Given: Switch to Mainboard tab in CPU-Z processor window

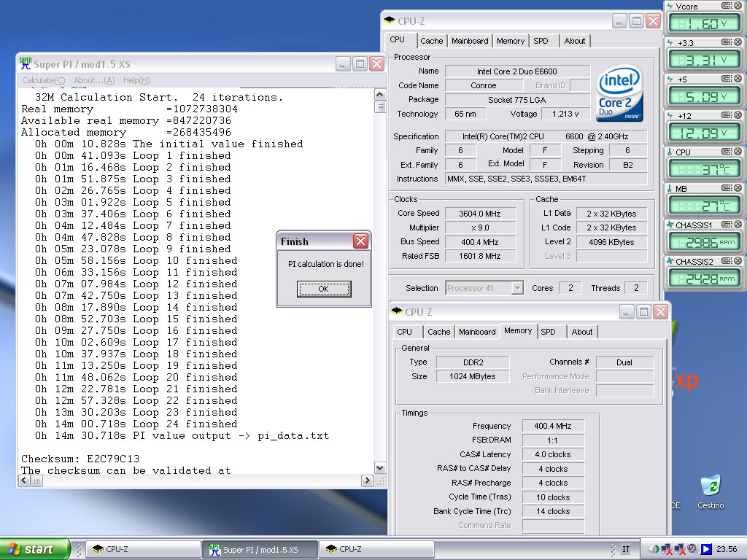Looking at the screenshot, I should pyautogui.click(x=470, y=41).
